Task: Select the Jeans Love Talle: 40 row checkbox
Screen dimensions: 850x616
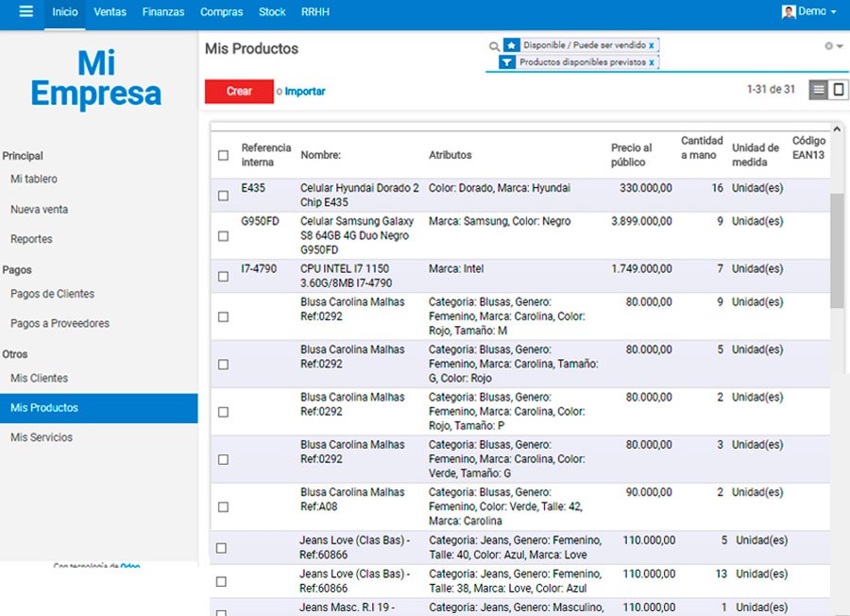Action: 221,548
